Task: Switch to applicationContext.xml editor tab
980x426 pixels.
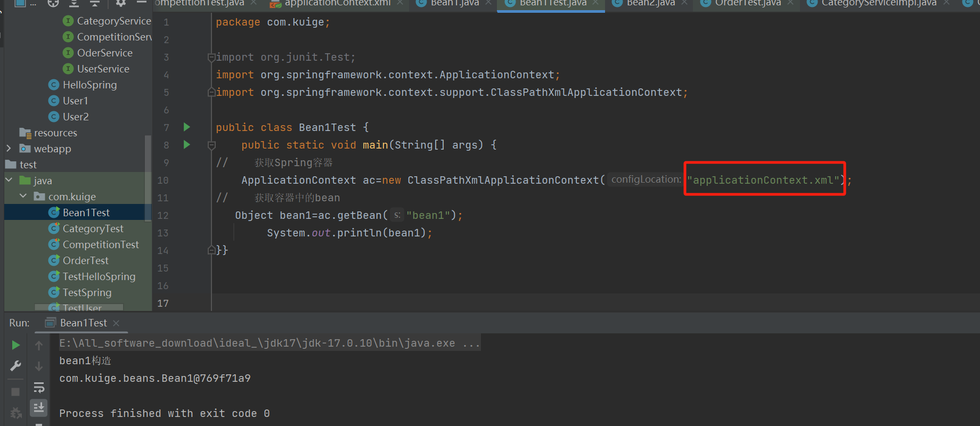Action: point(337,3)
